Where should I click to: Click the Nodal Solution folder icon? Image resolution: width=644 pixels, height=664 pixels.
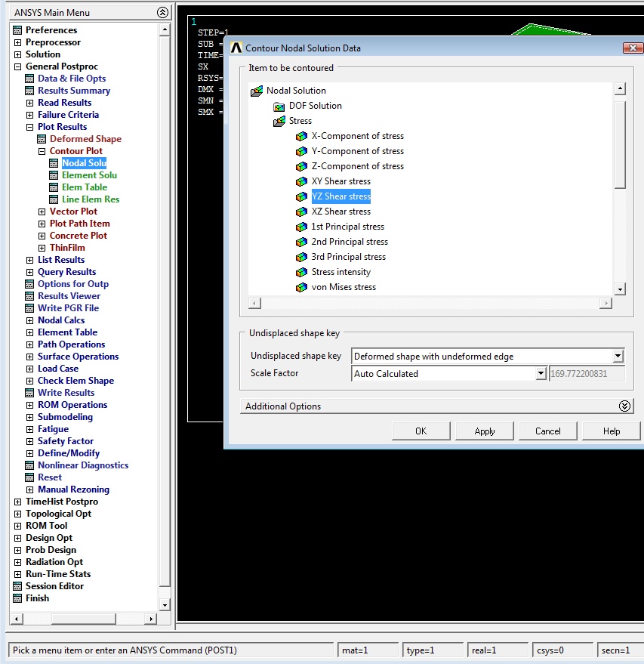[257, 91]
